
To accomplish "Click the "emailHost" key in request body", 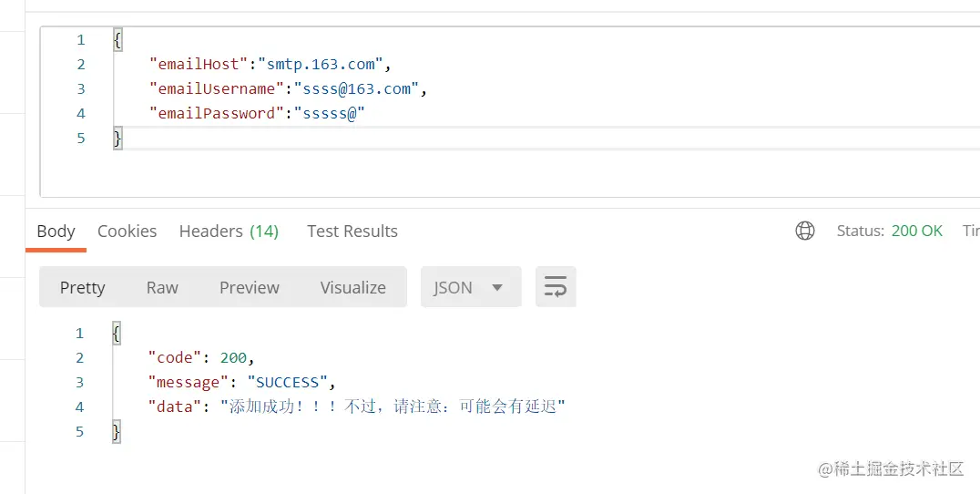I will click(x=199, y=64).
